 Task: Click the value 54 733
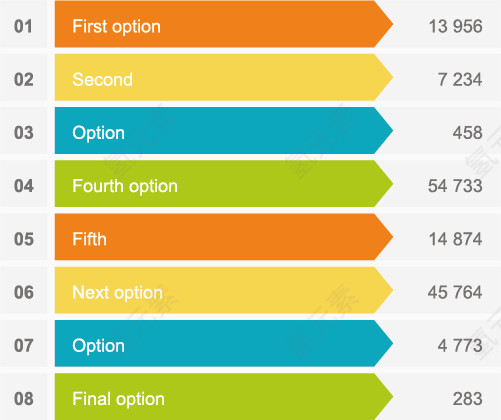pyautogui.click(x=455, y=186)
